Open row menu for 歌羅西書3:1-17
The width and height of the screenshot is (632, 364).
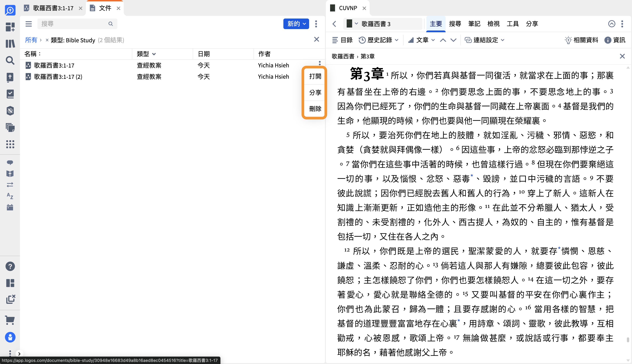(320, 63)
